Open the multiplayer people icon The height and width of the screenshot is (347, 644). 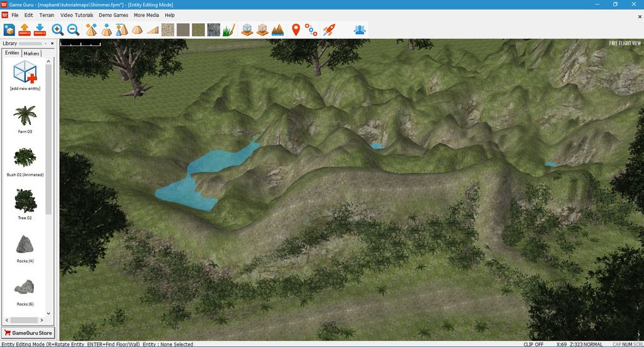pyautogui.click(x=360, y=30)
